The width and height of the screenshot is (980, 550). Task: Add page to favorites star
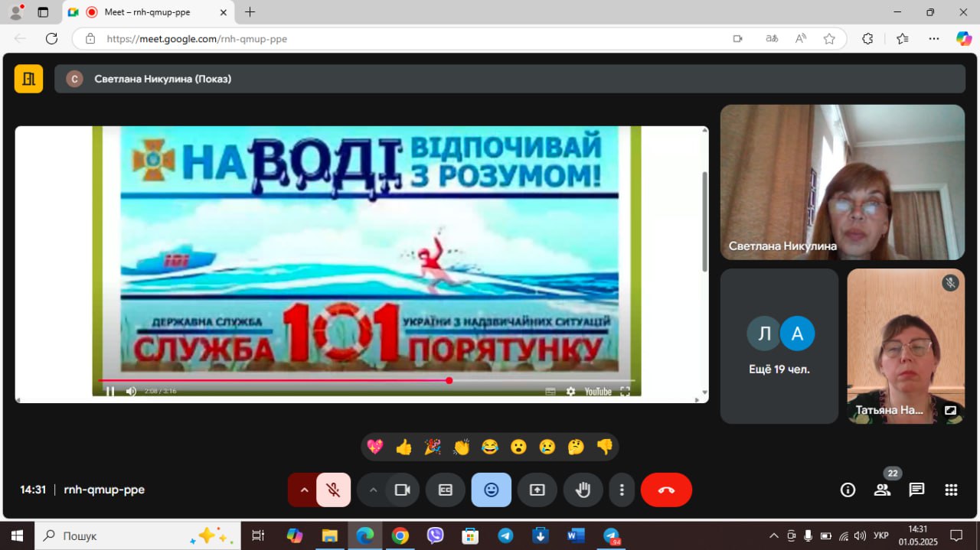click(x=829, y=39)
